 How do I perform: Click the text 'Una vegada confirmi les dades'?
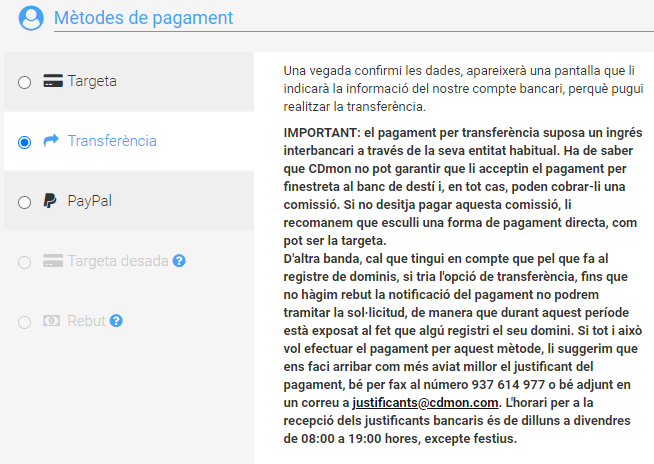point(373,71)
